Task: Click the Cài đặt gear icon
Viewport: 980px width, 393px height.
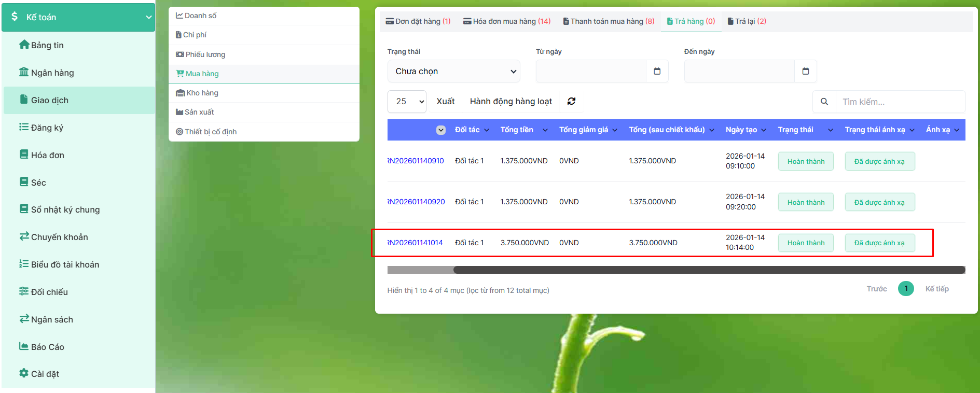Action: [x=24, y=373]
